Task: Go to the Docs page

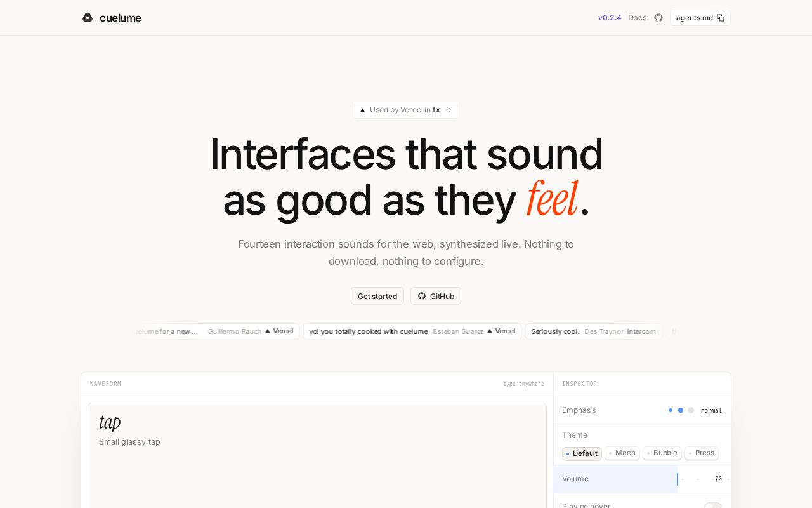Action: (638, 18)
